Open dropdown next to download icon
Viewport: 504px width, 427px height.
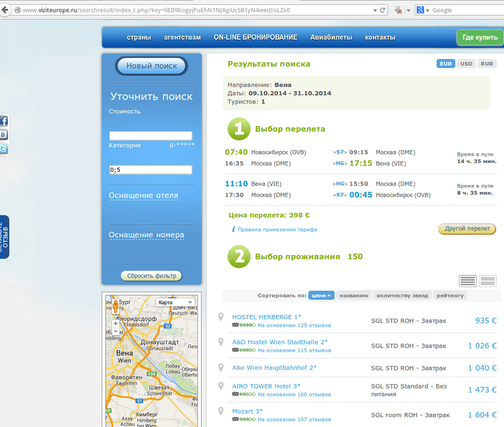coord(408,10)
